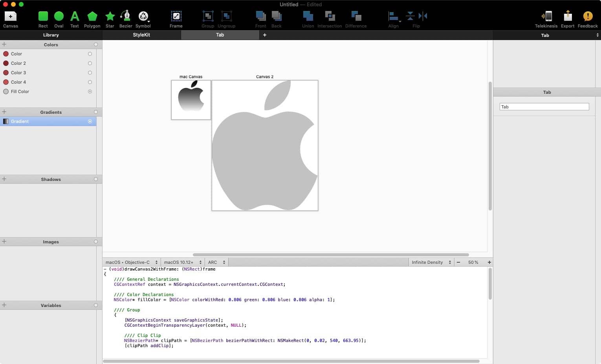Screen dimensions: 601x364
Task: Toggle the radio circle for Fill Color
Action: [90, 91]
